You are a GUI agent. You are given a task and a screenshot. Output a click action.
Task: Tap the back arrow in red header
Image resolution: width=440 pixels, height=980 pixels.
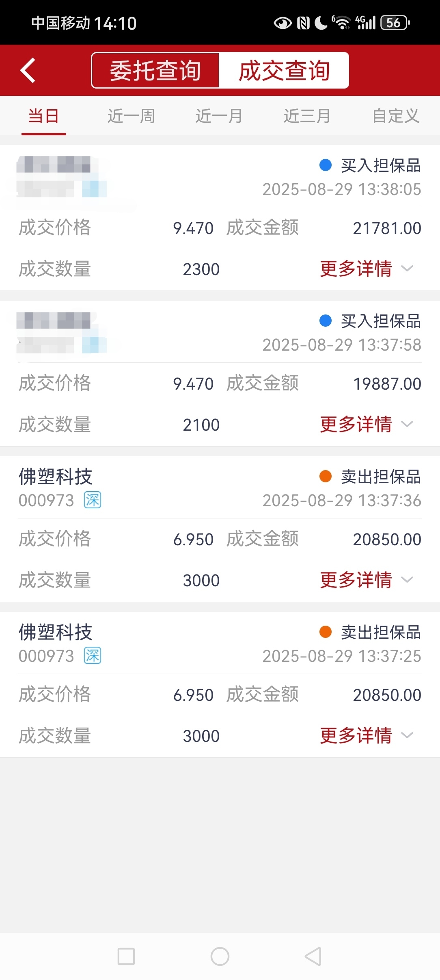point(28,70)
